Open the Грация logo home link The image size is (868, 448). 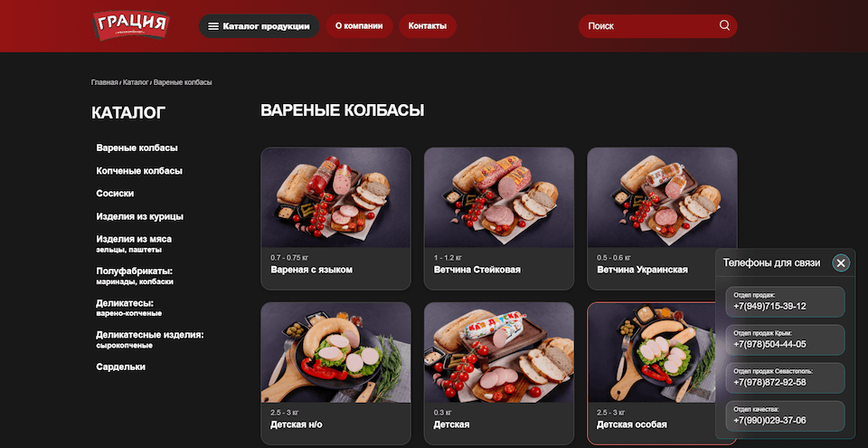point(130,25)
